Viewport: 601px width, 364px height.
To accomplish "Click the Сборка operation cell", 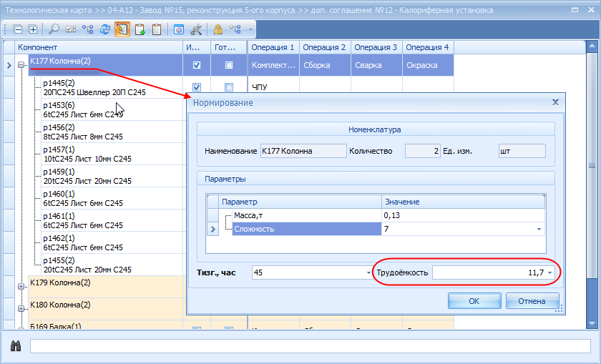I will [x=325, y=65].
